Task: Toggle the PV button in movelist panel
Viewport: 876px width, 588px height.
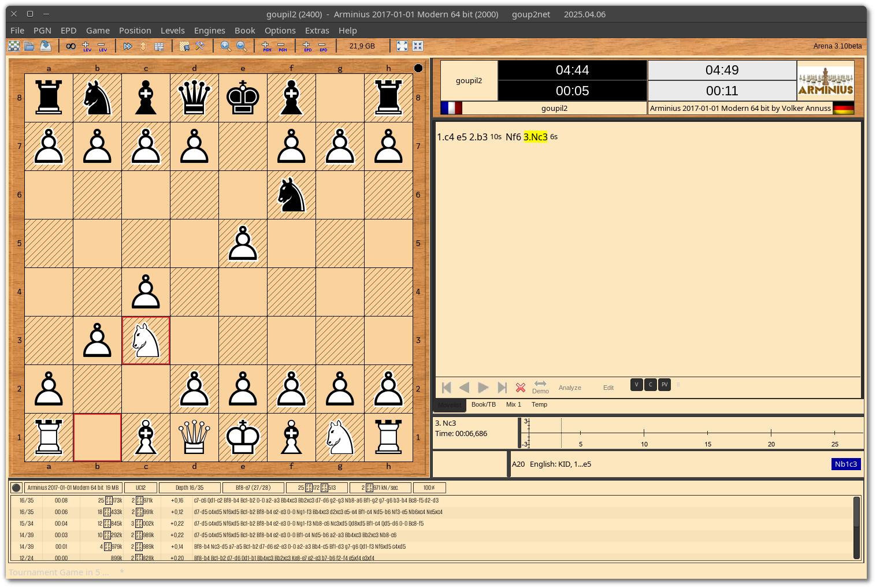Action: point(665,385)
